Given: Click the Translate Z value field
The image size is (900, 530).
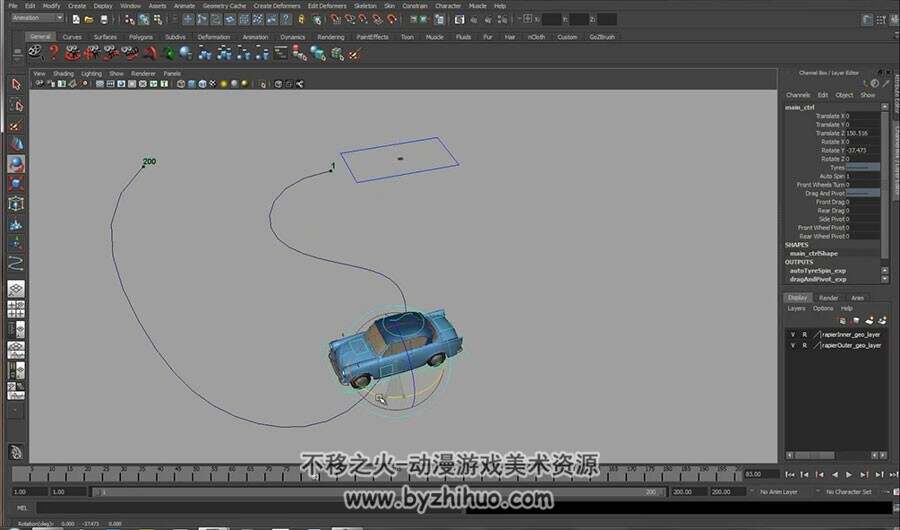Looking at the screenshot, I should click(x=862, y=133).
